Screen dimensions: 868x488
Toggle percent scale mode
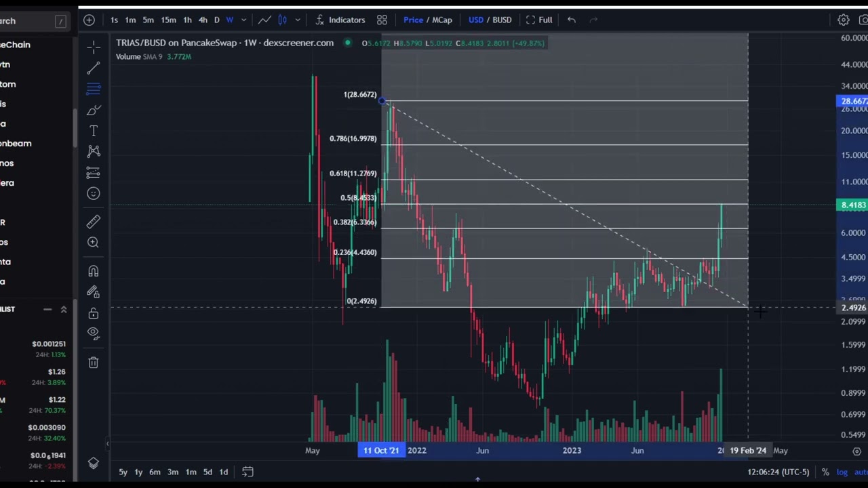pos(825,472)
